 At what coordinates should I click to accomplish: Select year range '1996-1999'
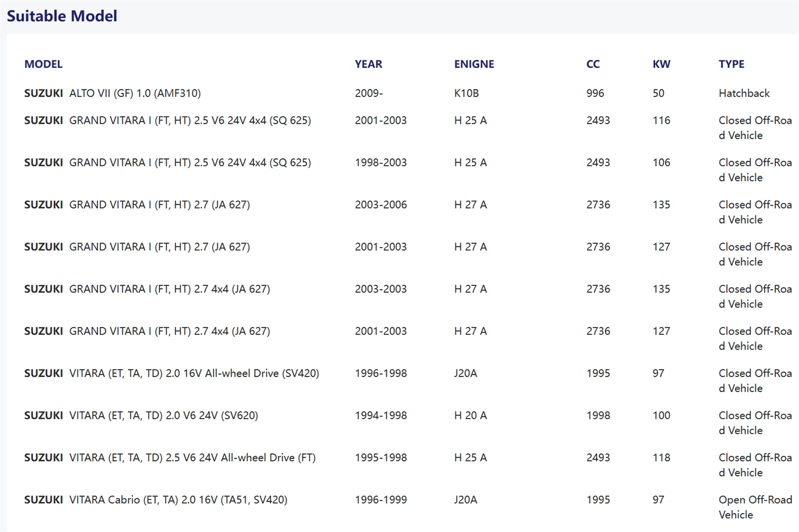(381, 500)
